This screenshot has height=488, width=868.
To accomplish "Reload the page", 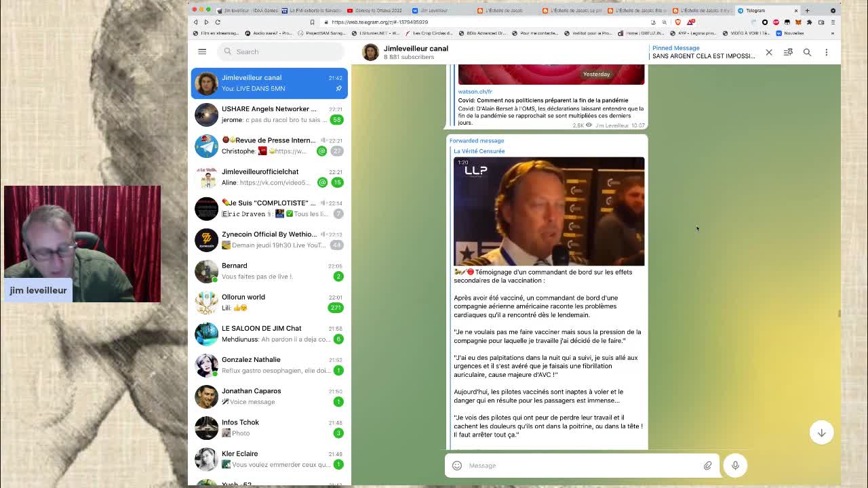I will point(218,22).
